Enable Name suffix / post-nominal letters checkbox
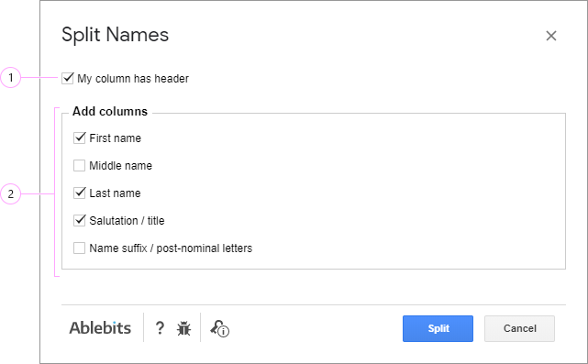 [79, 248]
